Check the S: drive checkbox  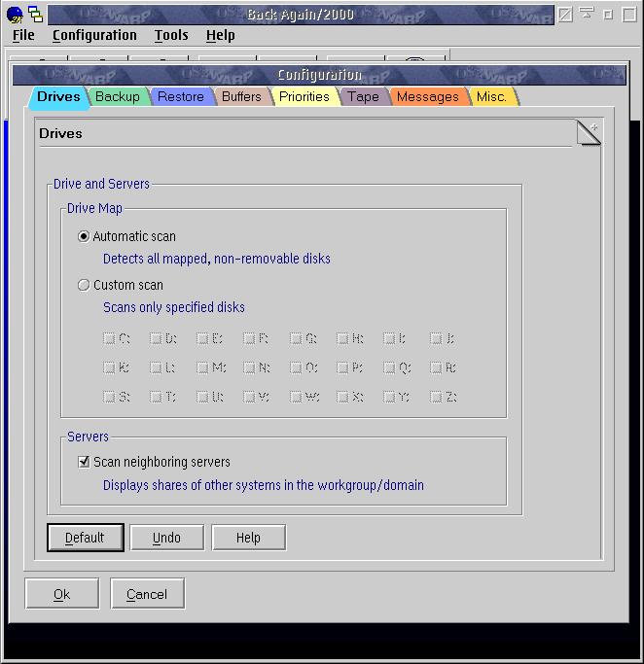[109, 397]
